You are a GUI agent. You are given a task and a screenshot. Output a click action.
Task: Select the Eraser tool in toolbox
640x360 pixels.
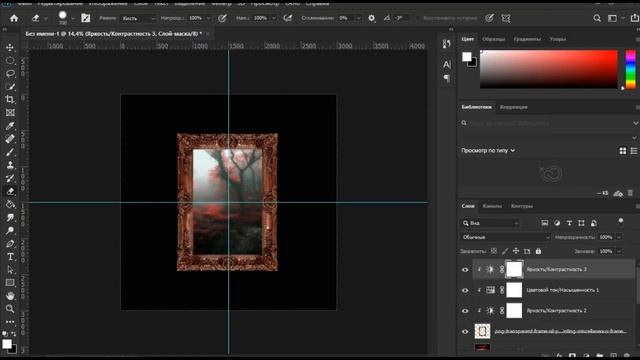click(x=10, y=191)
